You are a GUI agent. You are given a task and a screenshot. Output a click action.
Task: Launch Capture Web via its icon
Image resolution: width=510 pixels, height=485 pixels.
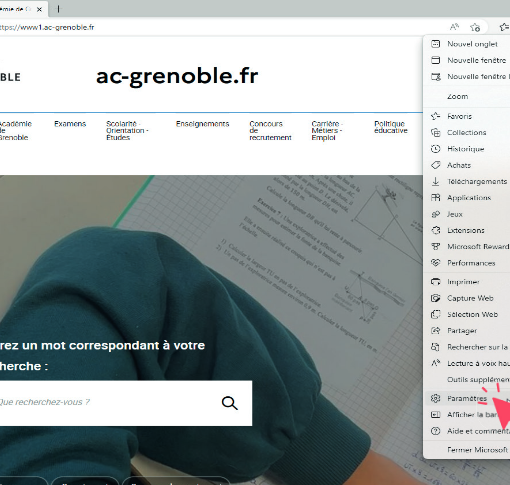point(436,298)
